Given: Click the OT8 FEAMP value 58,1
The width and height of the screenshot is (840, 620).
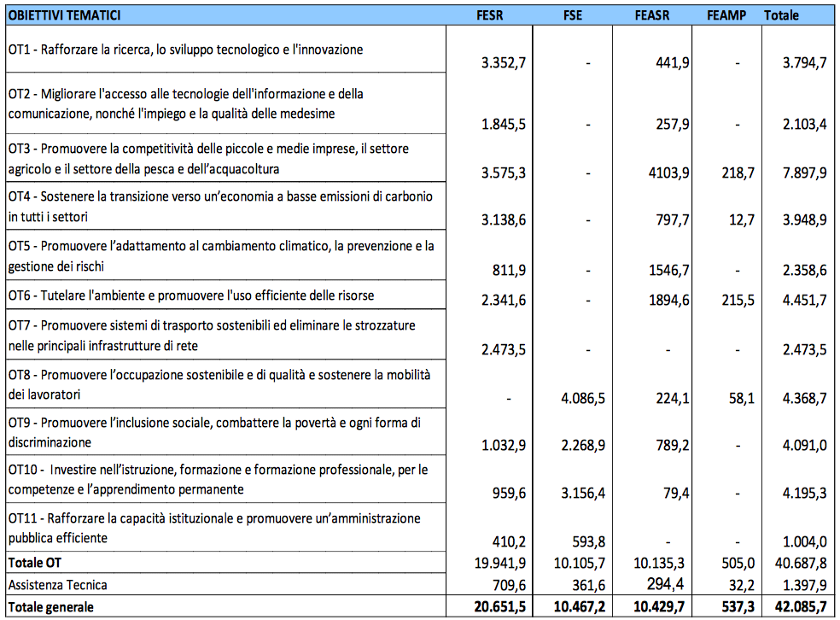Looking at the screenshot, I should pos(742,399).
